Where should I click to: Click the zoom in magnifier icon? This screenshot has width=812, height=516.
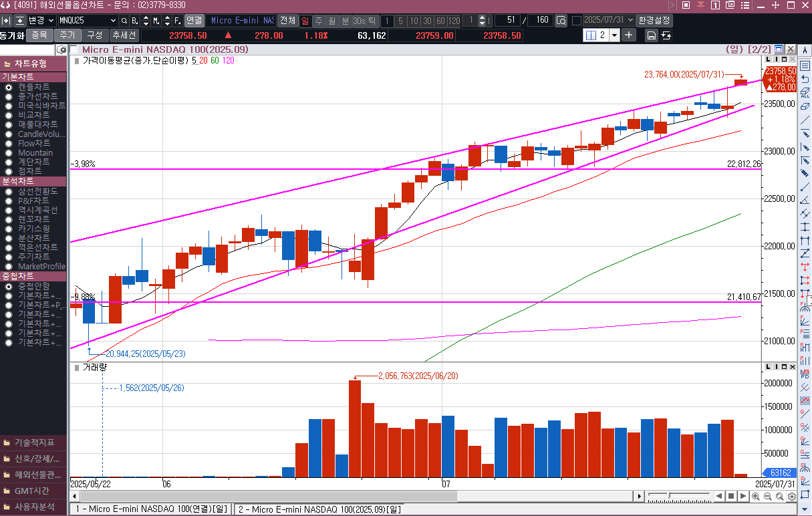pos(755,497)
